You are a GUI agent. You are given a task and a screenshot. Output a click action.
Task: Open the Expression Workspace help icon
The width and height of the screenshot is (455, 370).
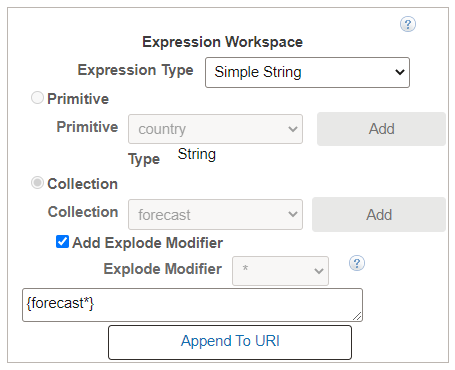pos(408,24)
